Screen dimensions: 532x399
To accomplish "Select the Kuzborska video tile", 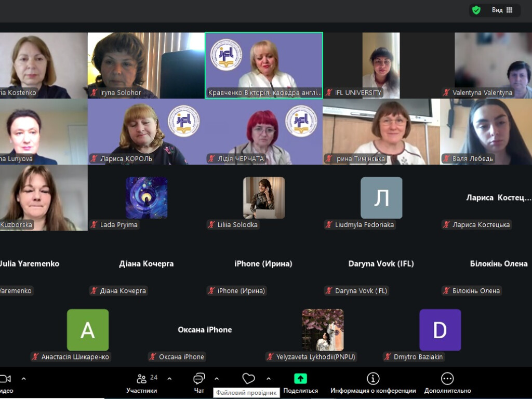I will (x=44, y=197).
